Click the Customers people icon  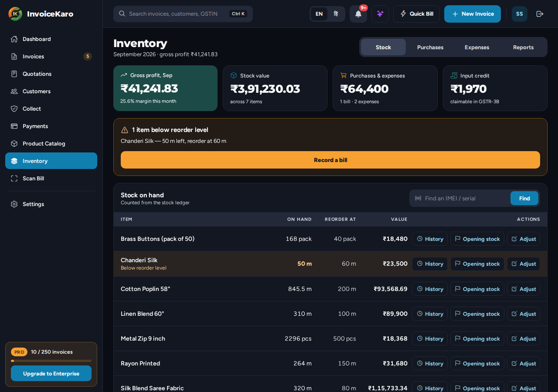pos(14,91)
